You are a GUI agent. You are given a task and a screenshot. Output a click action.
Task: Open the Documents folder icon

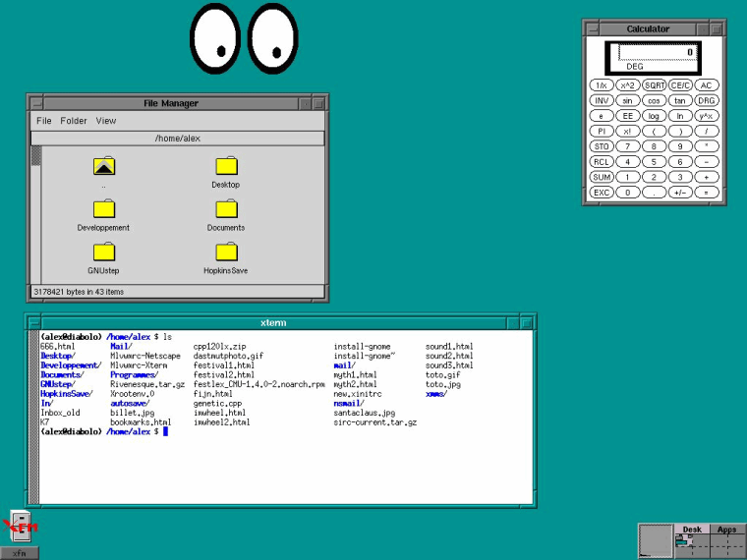click(x=226, y=208)
